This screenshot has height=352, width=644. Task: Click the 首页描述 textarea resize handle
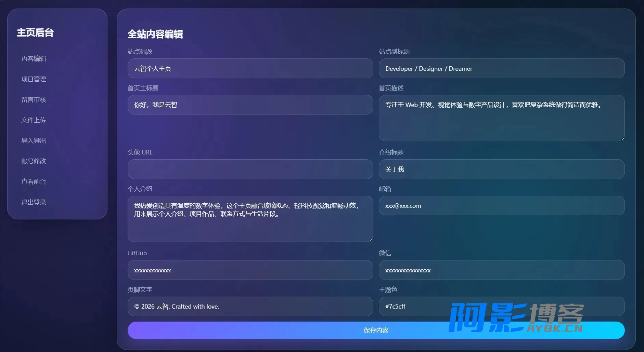click(622, 139)
